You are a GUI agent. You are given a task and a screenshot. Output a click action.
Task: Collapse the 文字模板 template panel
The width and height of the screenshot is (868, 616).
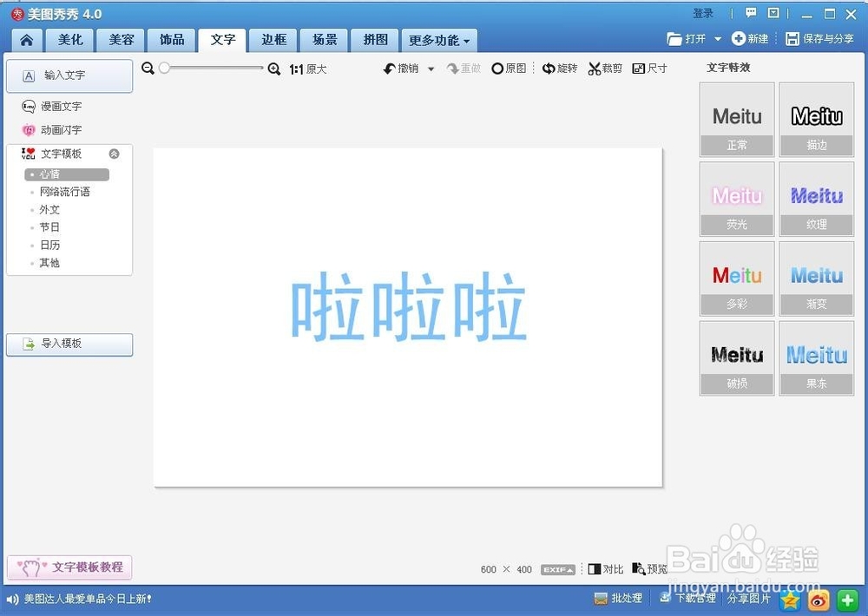pyautogui.click(x=113, y=154)
